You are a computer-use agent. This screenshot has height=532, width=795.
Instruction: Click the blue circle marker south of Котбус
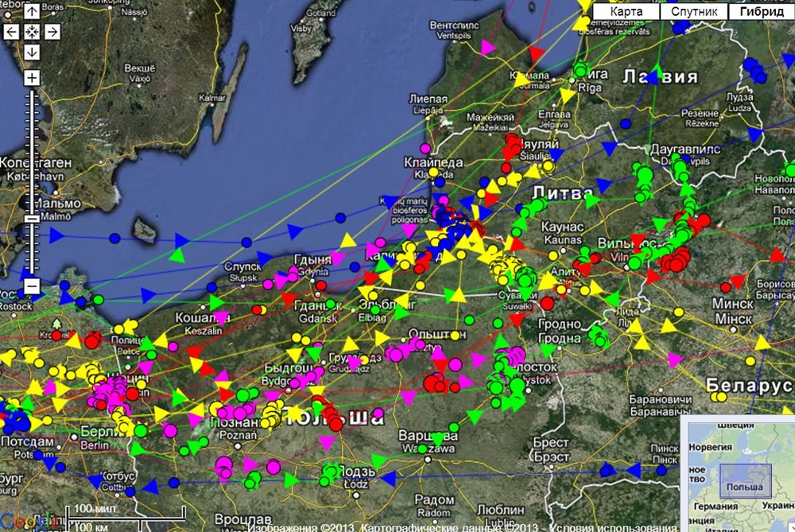[130, 491]
